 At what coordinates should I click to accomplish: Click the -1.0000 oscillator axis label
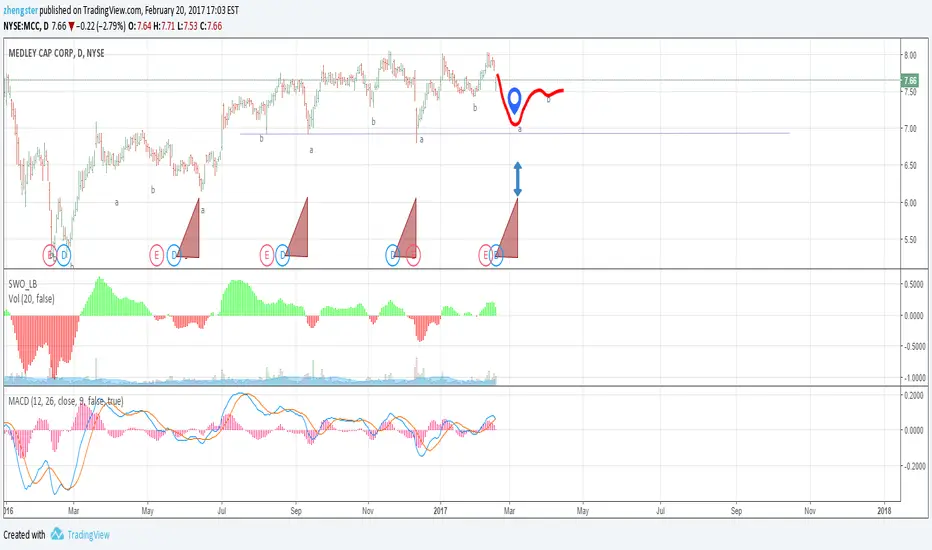pos(914,378)
